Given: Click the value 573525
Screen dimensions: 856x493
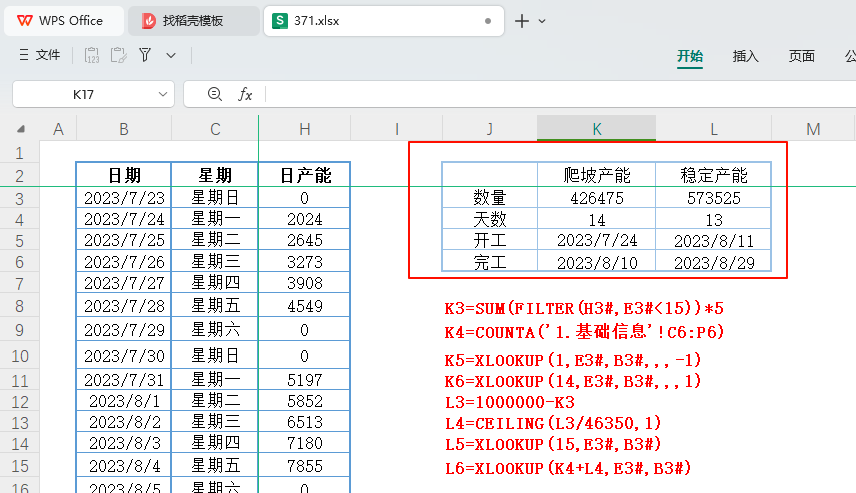Looking at the screenshot, I should [714, 198].
